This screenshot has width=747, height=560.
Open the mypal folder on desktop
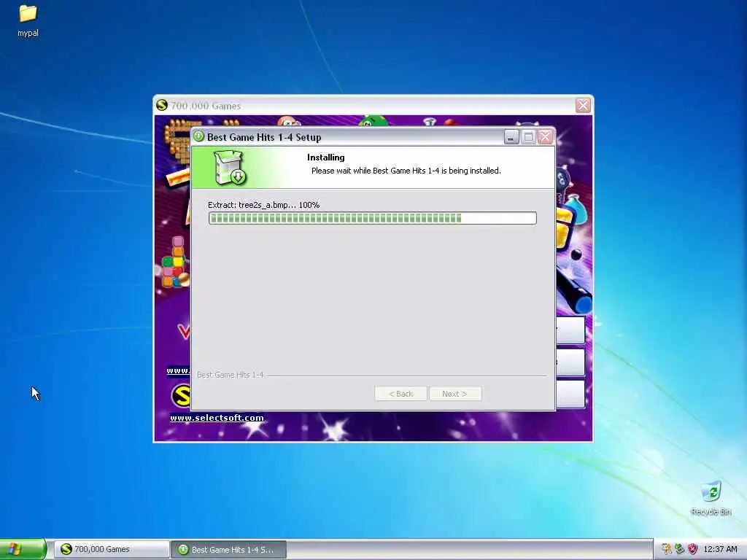(28, 20)
